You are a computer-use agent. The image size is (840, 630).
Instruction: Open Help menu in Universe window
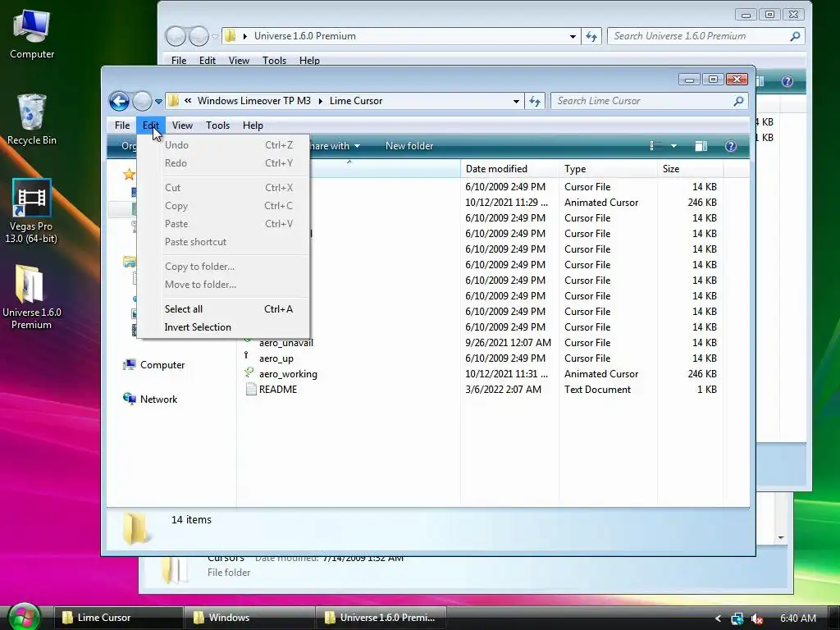[309, 60]
